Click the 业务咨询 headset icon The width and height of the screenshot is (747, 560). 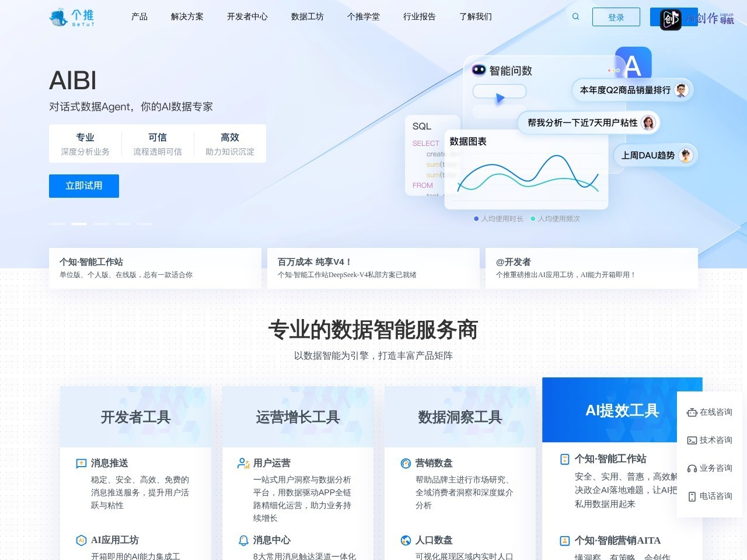[x=692, y=468]
